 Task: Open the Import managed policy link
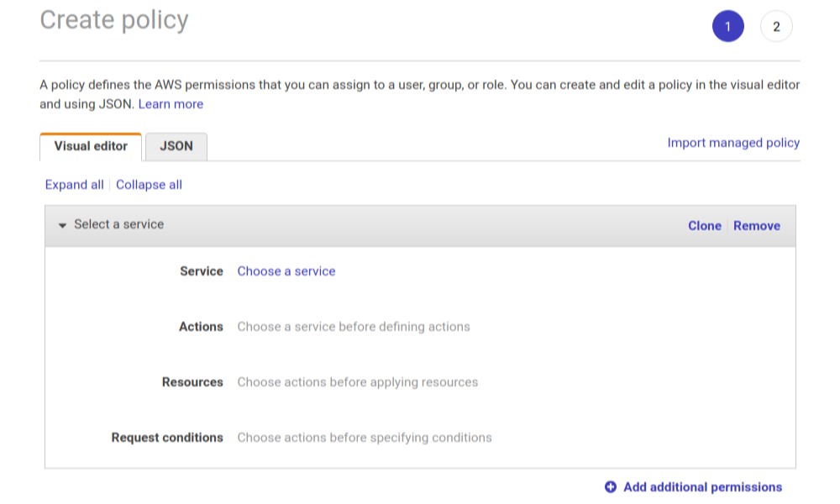pos(733,143)
